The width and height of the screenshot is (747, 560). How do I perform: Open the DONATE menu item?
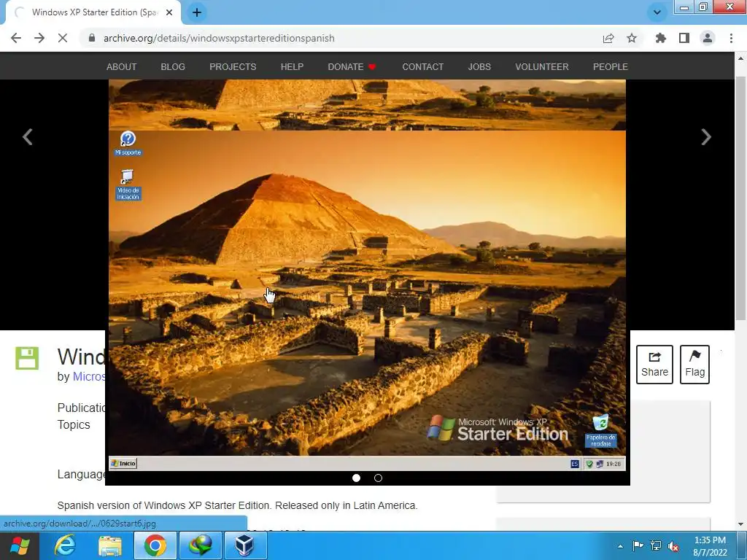pos(352,66)
